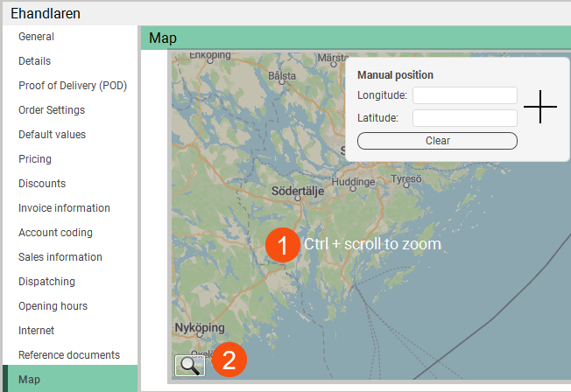Open the Dispatching section
The width and height of the screenshot is (571, 392).
[x=46, y=282]
